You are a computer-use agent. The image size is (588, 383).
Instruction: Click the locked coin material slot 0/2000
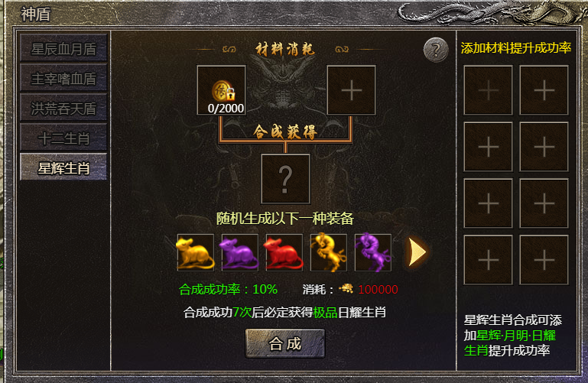pos(221,90)
